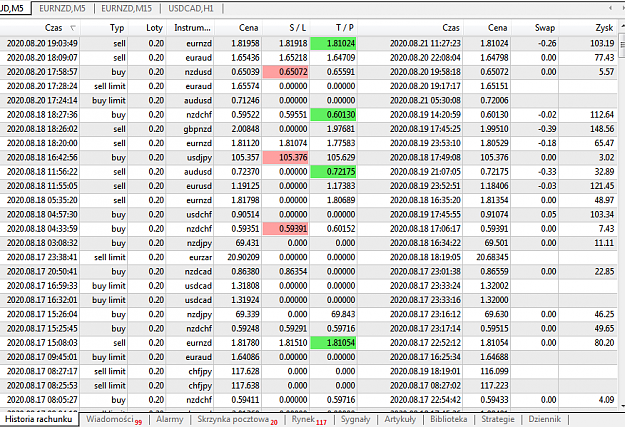
Task: Select row dated 2020.08.20 18:09:07
Action: pyautogui.click(x=309, y=58)
